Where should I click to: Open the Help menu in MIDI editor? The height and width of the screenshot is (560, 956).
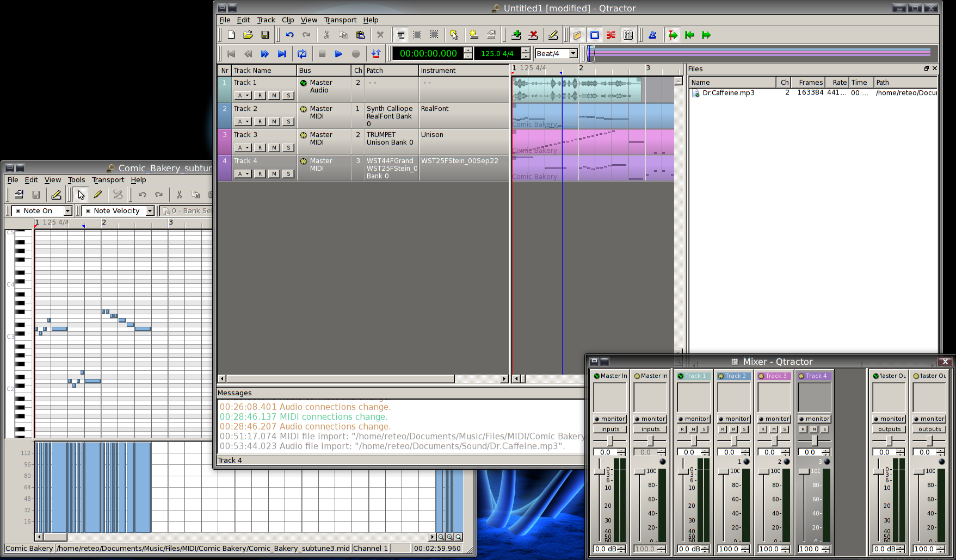[138, 180]
